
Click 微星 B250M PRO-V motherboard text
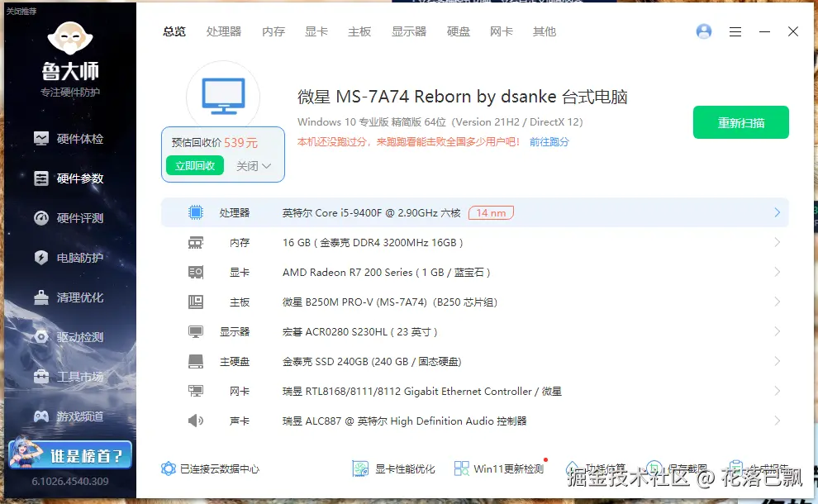tap(390, 302)
